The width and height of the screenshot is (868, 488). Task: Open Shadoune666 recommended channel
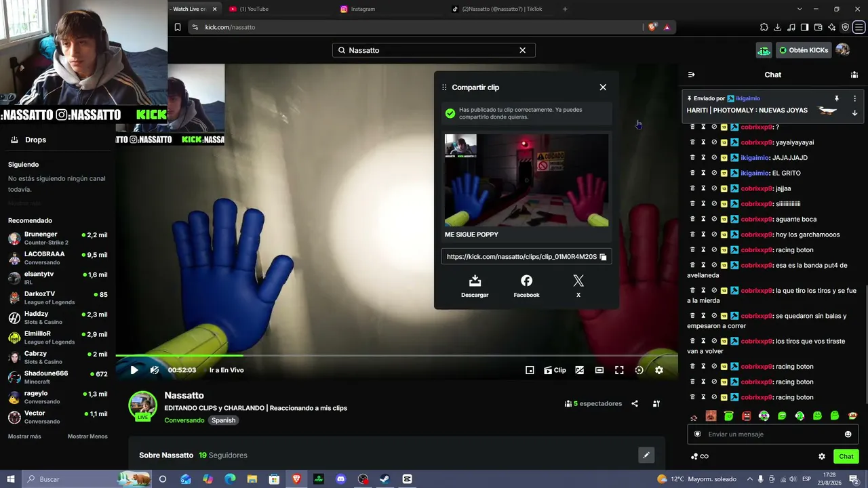(58, 378)
